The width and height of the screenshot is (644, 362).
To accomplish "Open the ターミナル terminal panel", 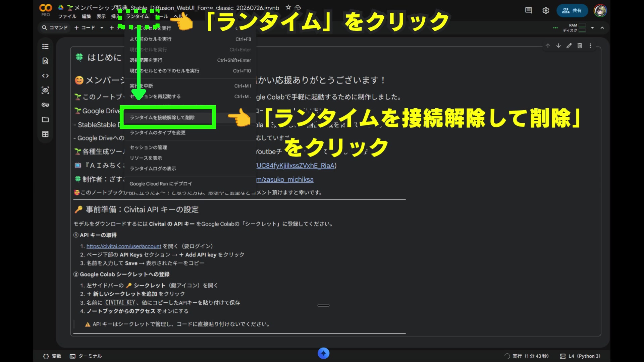I will pyautogui.click(x=86, y=356).
